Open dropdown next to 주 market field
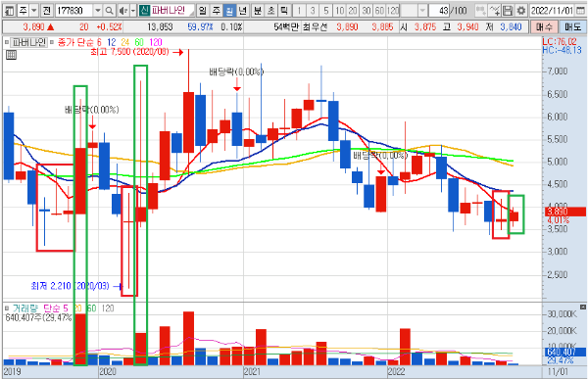This screenshot has width=588, height=379. (33, 11)
